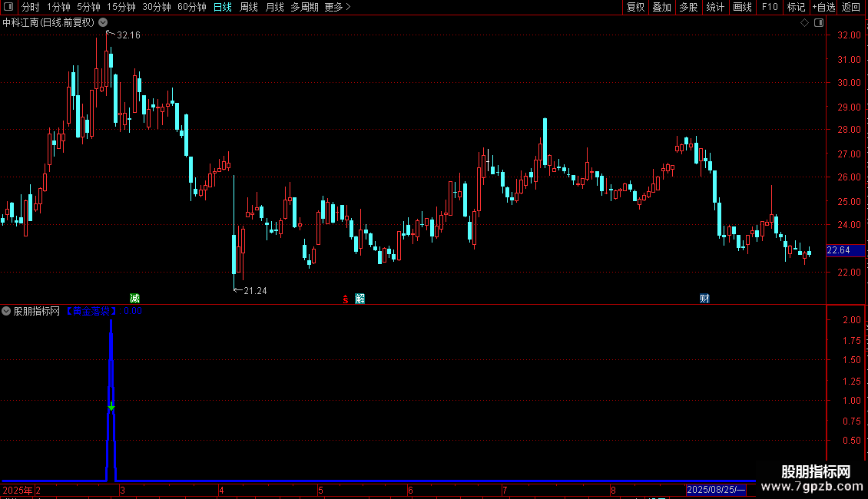Click the diamond icon at chart top-right
Image resolution: width=868 pixels, height=499 pixels.
(x=805, y=23)
